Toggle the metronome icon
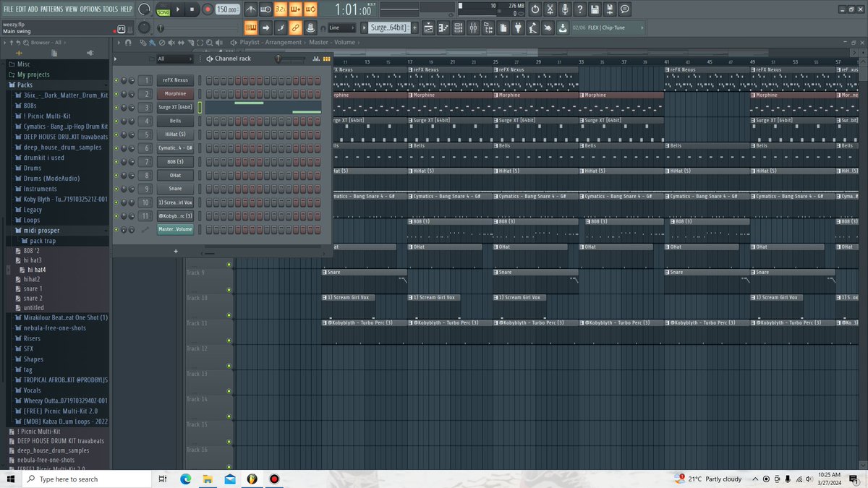The height and width of the screenshot is (488, 868). [x=251, y=9]
